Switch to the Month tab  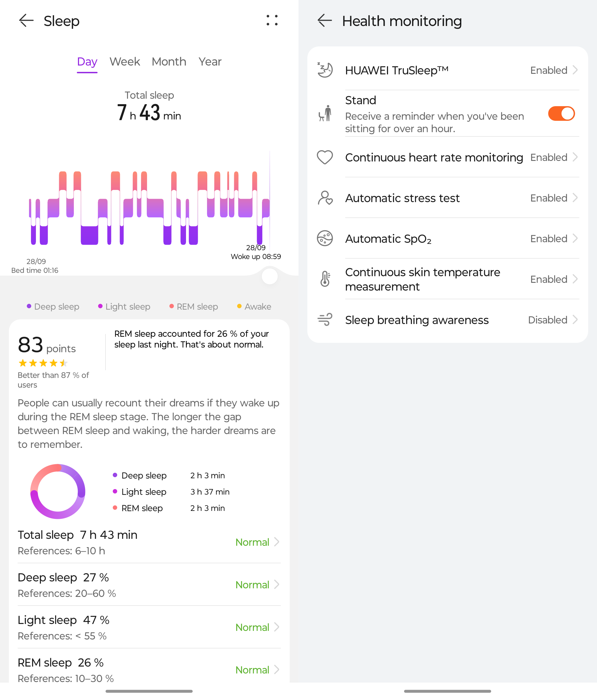(169, 61)
